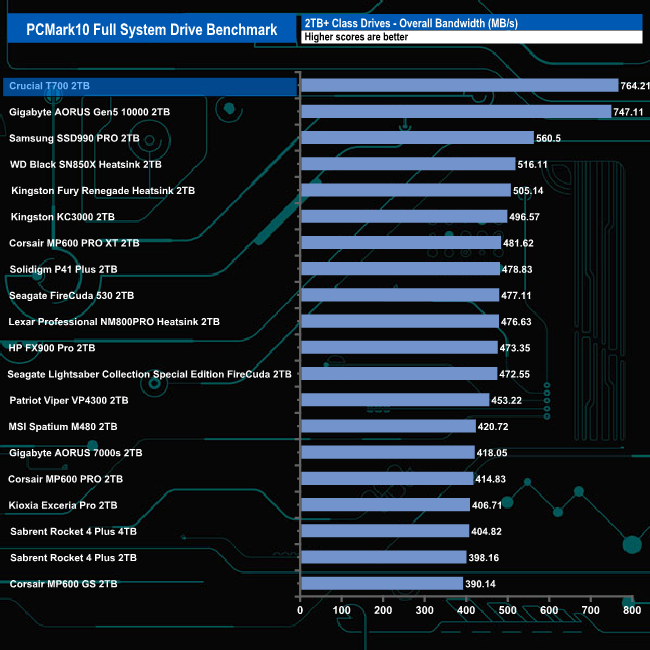The width and height of the screenshot is (650, 650).
Task: Click the value '406.71'
Action: tap(487, 505)
